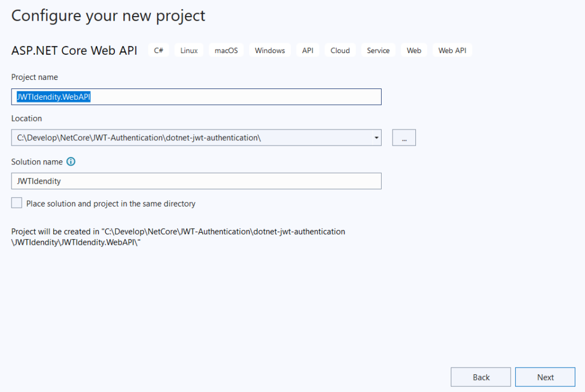Click the API tag

[308, 50]
